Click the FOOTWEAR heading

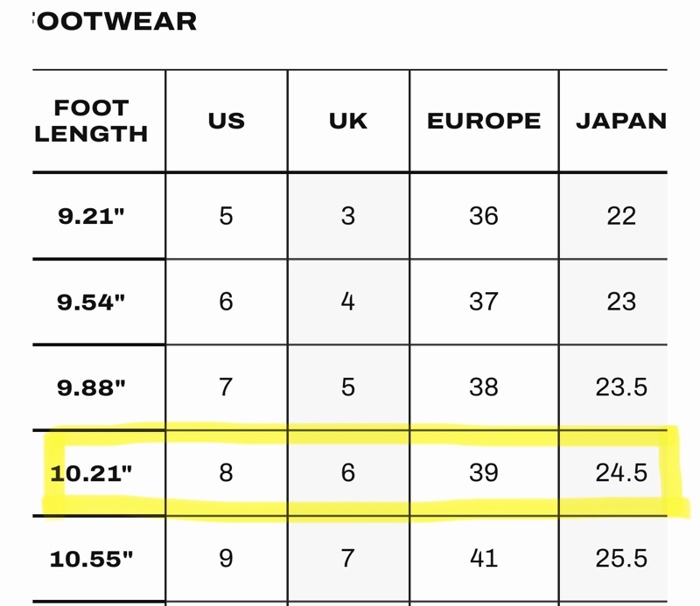tap(115, 21)
